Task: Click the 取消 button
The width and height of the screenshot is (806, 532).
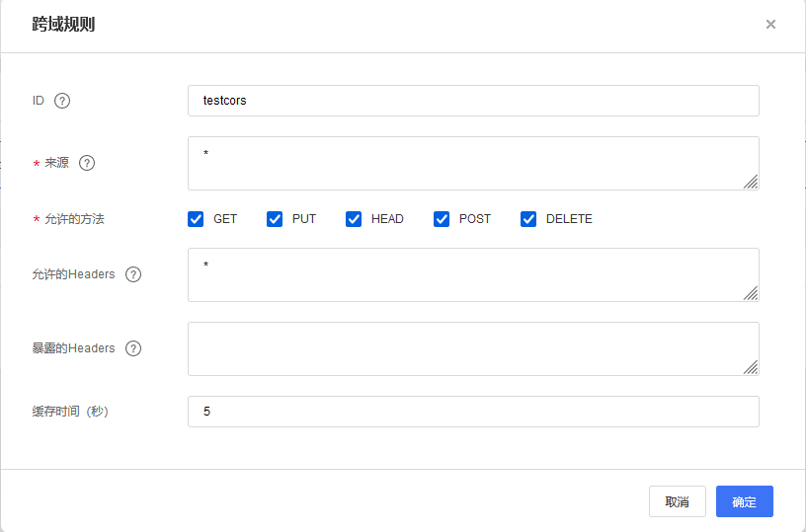Action: pos(677,501)
